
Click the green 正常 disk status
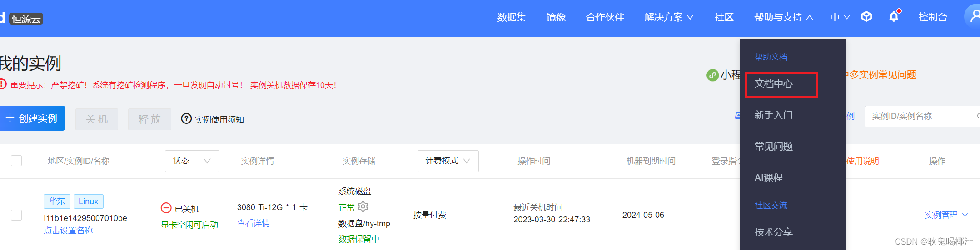(x=347, y=208)
